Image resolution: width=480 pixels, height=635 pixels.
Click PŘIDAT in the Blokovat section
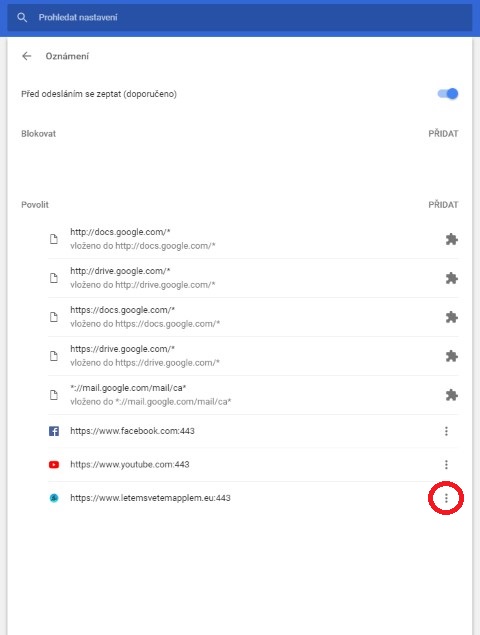click(x=443, y=134)
